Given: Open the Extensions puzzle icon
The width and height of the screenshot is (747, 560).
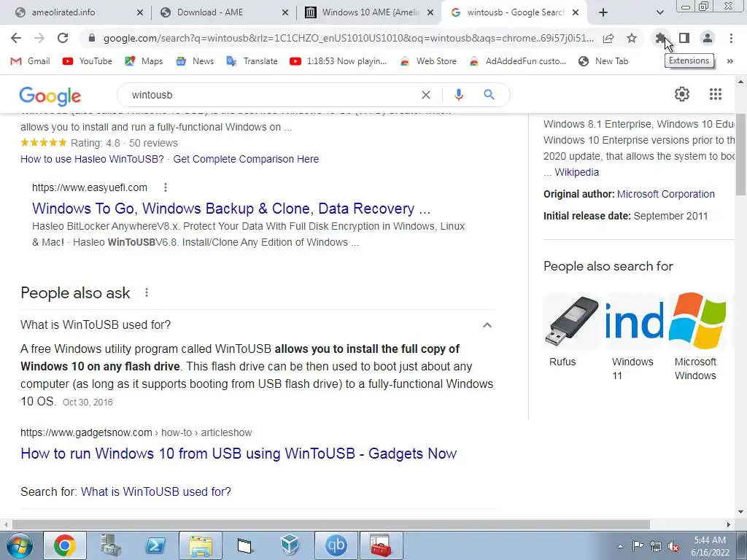Looking at the screenshot, I should pyautogui.click(x=660, y=38).
